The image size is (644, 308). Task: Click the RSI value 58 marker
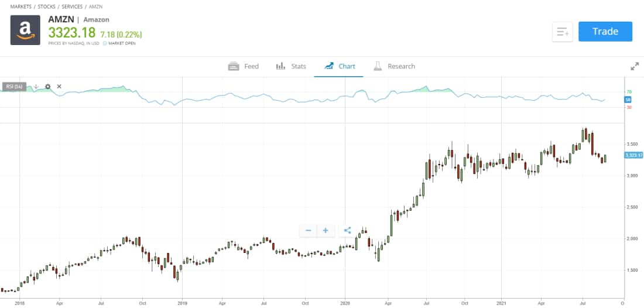pos(628,100)
